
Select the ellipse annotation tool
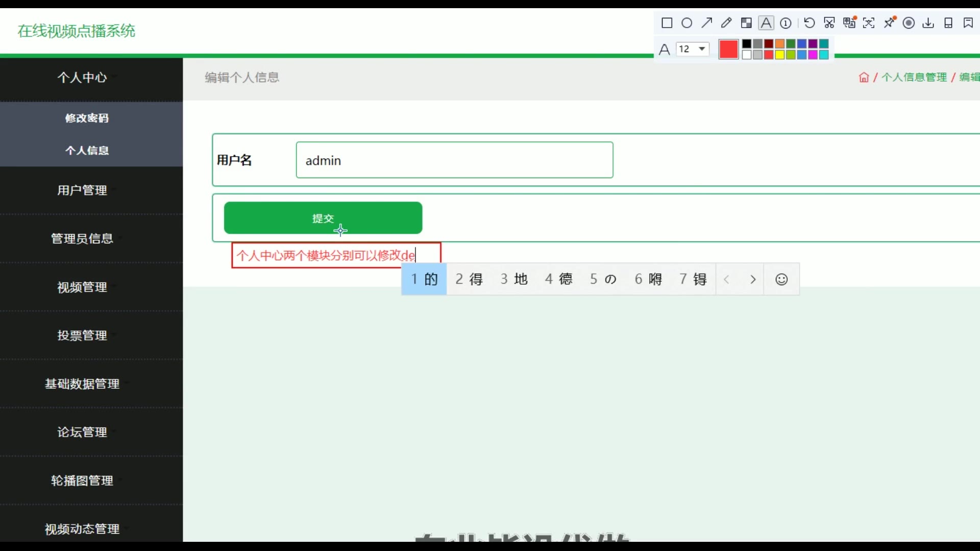click(x=687, y=23)
